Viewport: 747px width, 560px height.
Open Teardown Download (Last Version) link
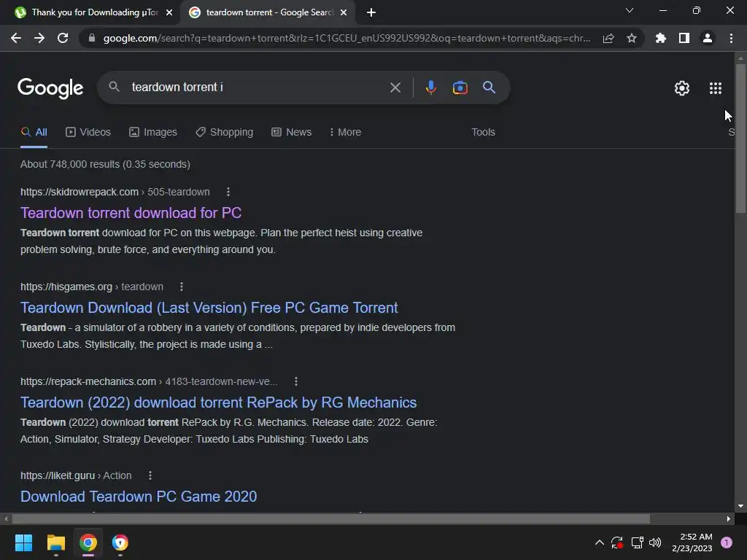(x=209, y=308)
